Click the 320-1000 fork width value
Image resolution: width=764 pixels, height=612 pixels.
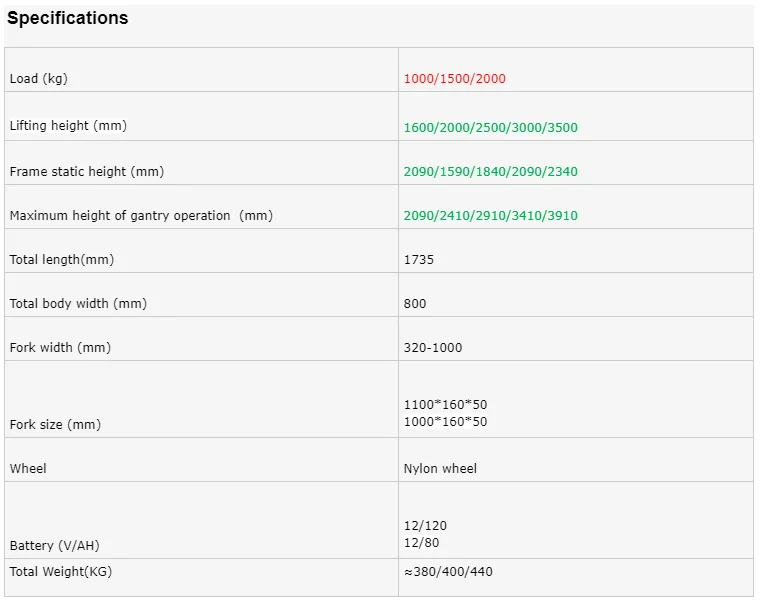[x=433, y=348]
